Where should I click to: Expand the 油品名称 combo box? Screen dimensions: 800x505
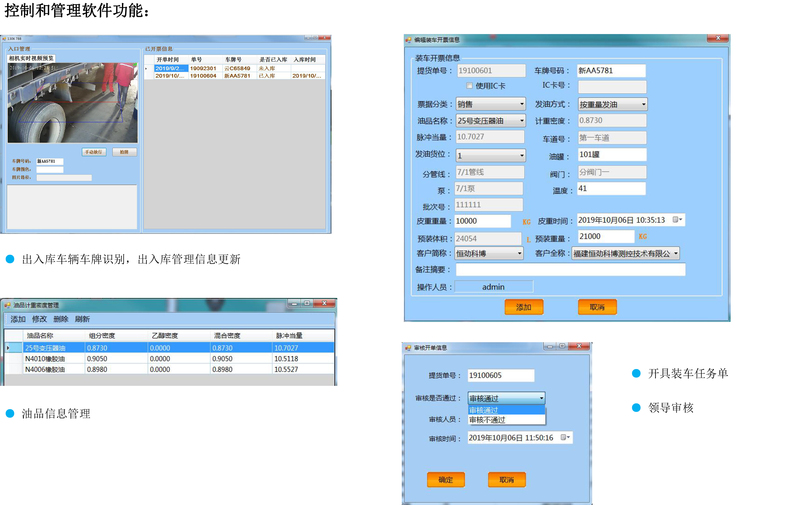(521, 121)
